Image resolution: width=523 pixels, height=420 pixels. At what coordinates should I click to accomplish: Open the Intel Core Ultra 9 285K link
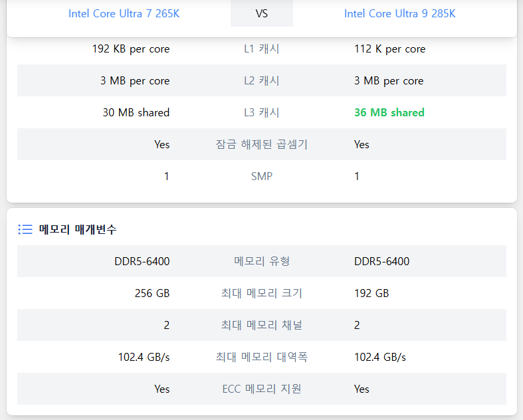tap(399, 13)
